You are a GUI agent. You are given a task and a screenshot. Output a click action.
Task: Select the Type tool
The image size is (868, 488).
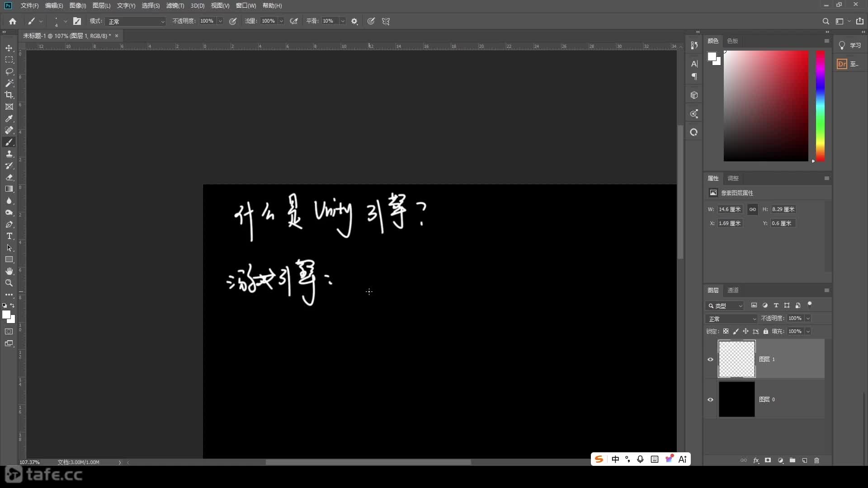tap(9, 236)
